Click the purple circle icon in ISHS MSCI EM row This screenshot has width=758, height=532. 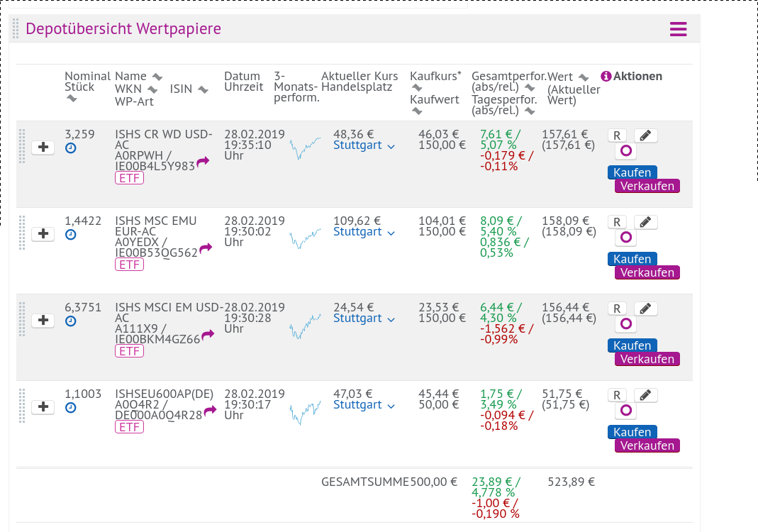(x=626, y=323)
